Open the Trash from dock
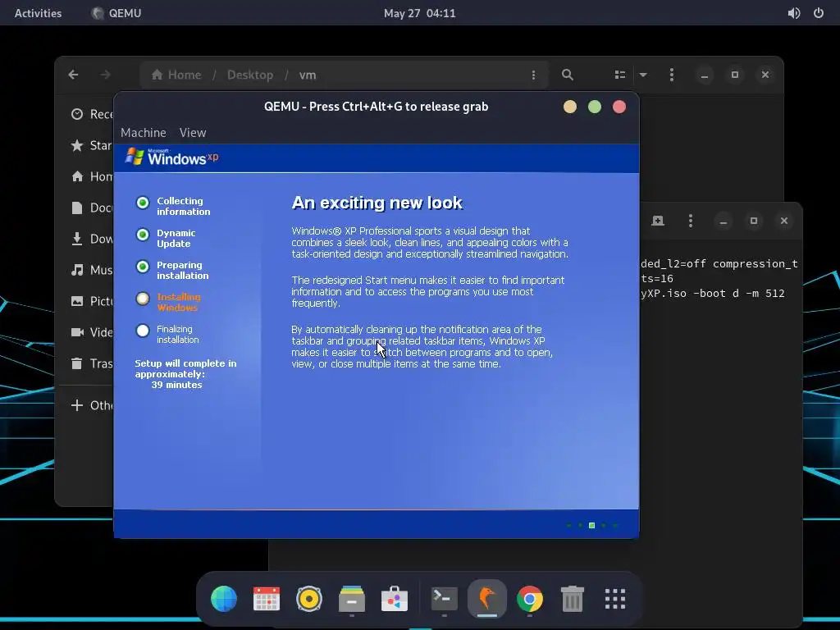Image resolution: width=840 pixels, height=630 pixels. 572,599
